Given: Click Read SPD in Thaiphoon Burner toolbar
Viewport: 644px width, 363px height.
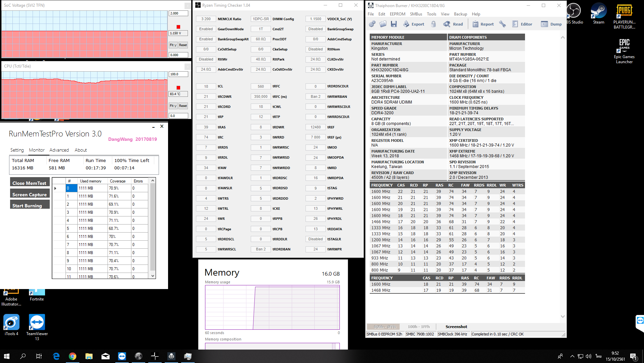Looking at the screenshot, I should coord(453,24).
